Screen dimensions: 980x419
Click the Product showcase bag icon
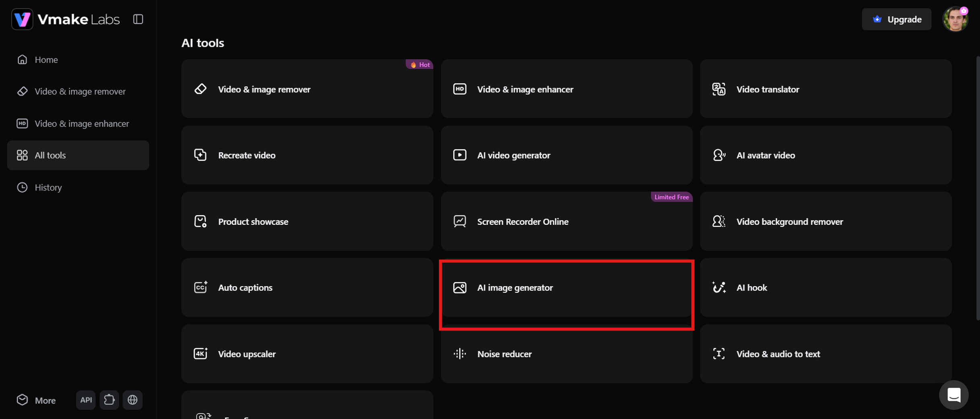[200, 221]
